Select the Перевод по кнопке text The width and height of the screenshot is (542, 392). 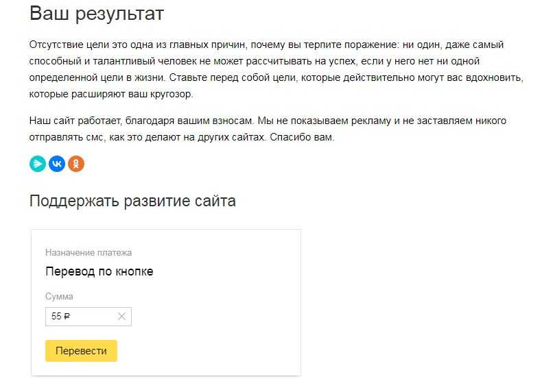[x=99, y=271]
